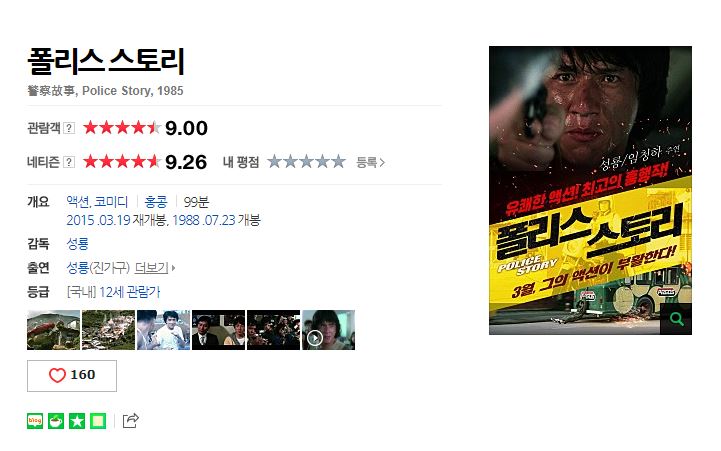The image size is (721, 451).
Task: Click the green memo square icon
Action: point(98,421)
